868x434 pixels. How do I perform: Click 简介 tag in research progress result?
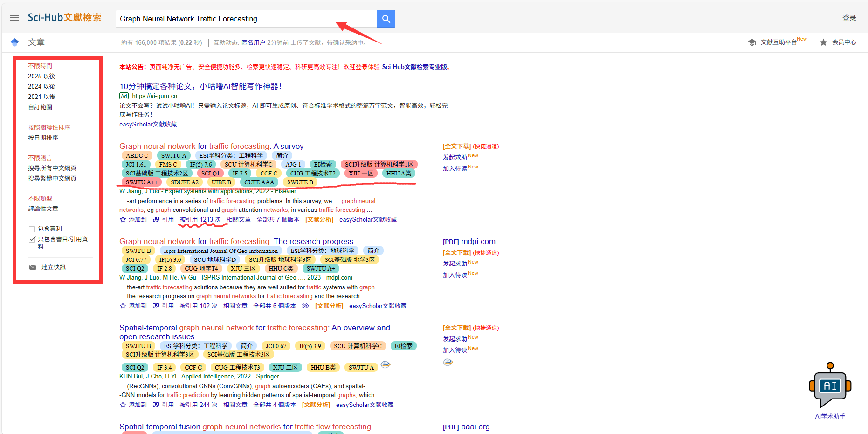click(x=373, y=251)
